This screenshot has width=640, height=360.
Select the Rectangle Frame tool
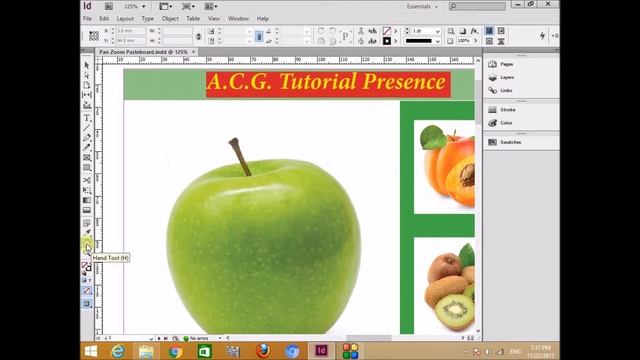(87, 158)
